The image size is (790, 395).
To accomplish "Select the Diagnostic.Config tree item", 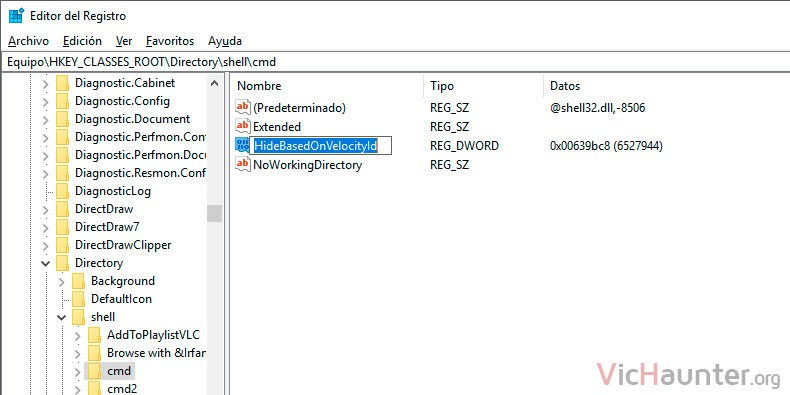I will (x=122, y=101).
